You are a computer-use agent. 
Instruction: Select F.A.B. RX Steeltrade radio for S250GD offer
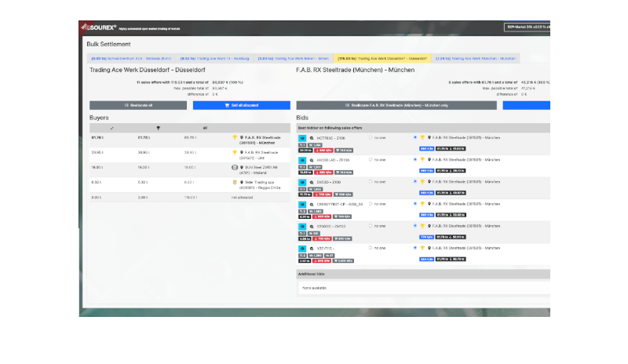click(x=415, y=226)
